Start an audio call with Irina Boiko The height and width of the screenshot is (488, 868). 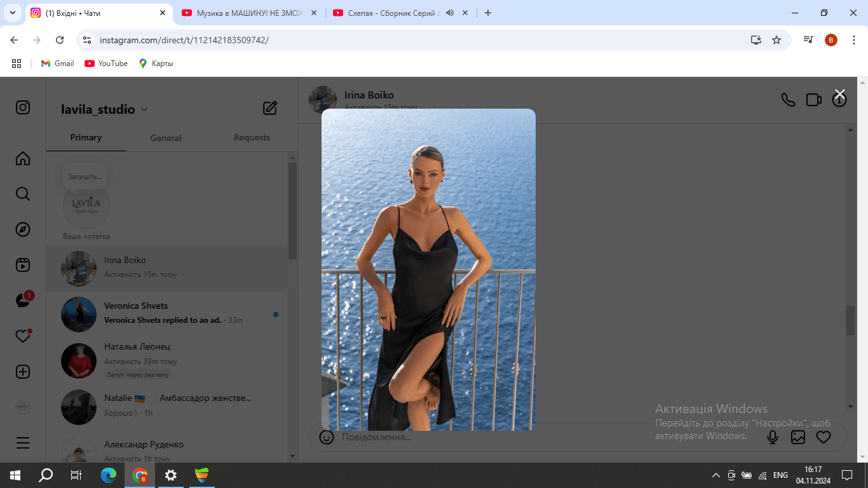tap(788, 100)
